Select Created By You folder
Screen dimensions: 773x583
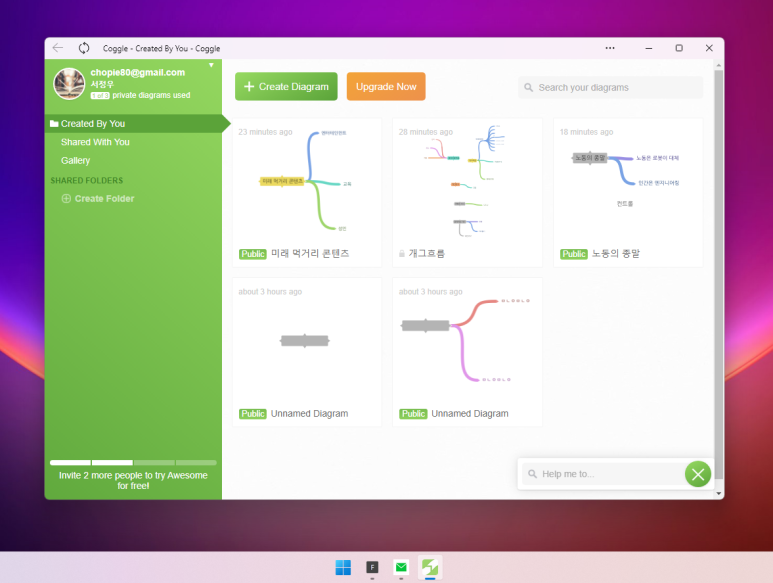coord(133,124)
